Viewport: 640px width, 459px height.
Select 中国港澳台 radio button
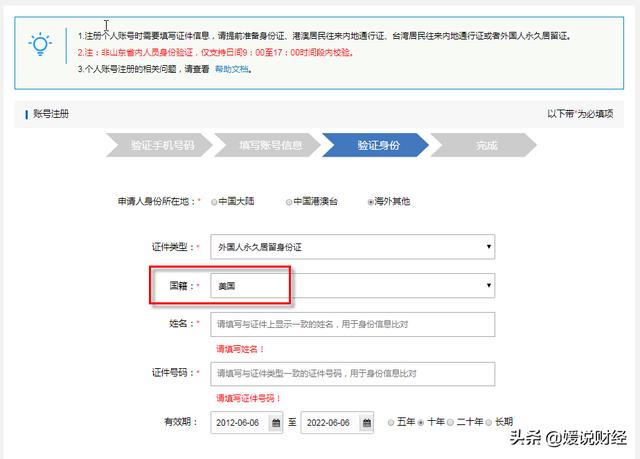pos(289,202)
